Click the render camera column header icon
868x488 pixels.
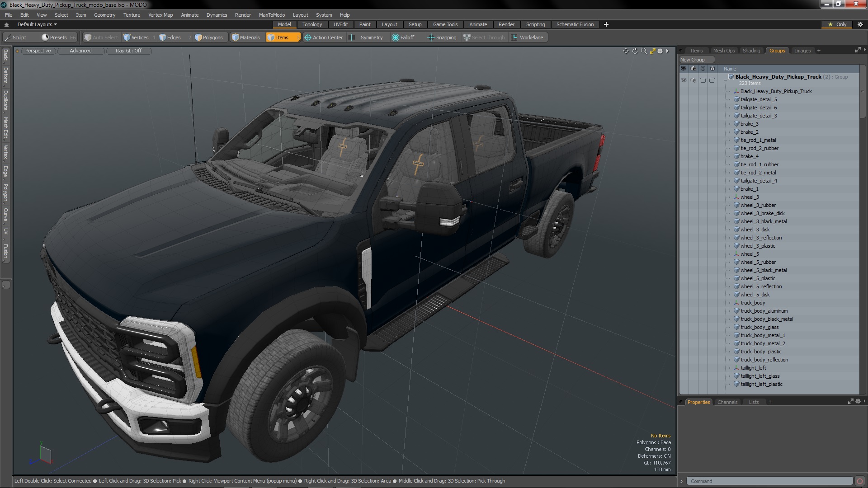pyautogui.click(x=693, y=69)
